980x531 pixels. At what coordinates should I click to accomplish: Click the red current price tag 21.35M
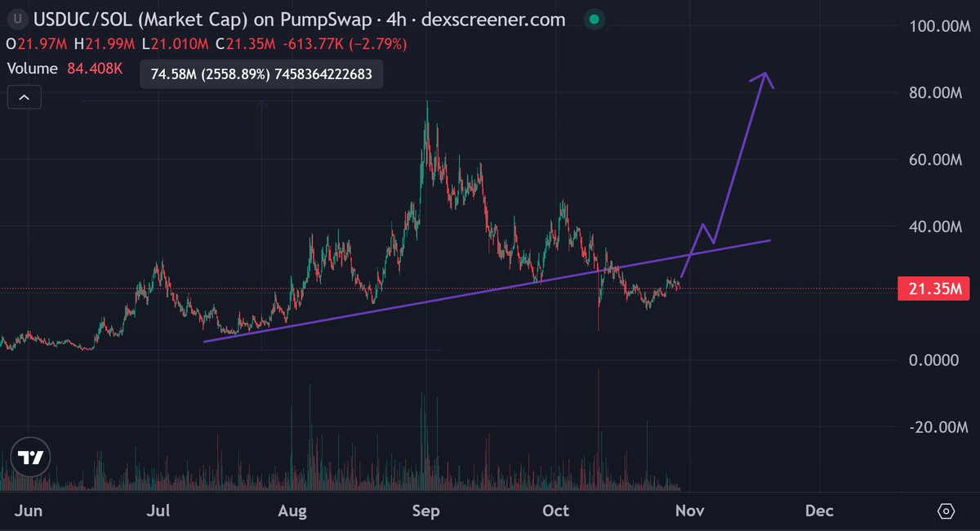coord(933,288)
